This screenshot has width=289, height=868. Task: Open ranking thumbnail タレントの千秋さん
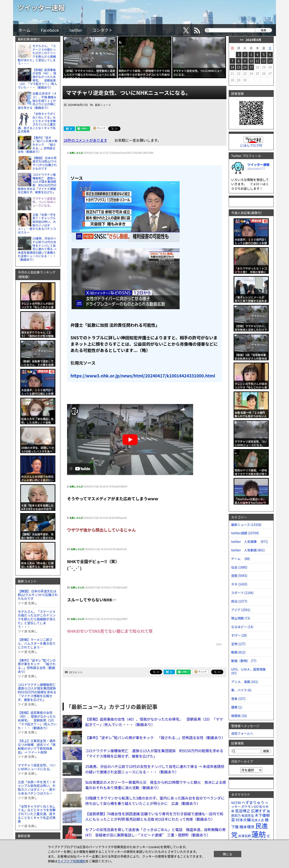tap(38, 295)
